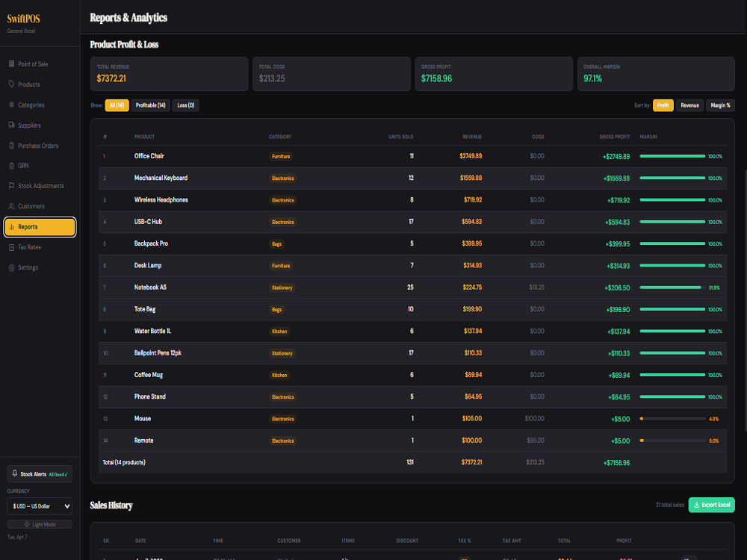Show All (14) products filter
This screenshot has width=747, height=560.
pos(117,105)
